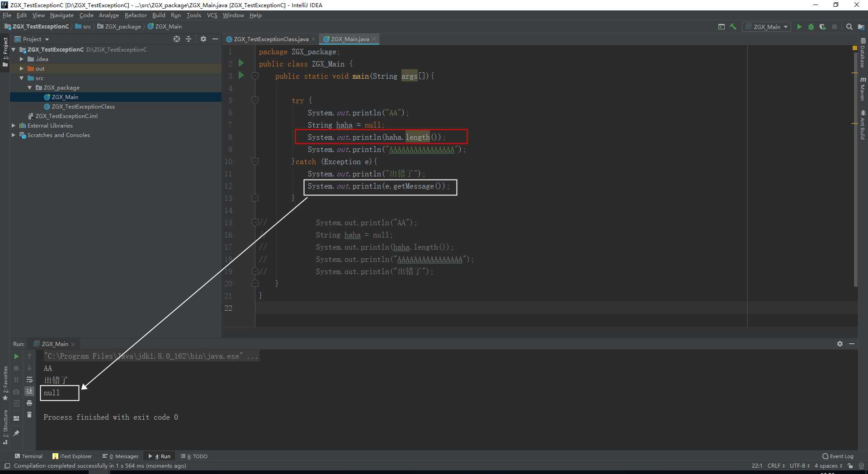The height and width of the screenshot is (474, 868).
Task: Run with coverage using the shield icon
Action: (823, 27)
